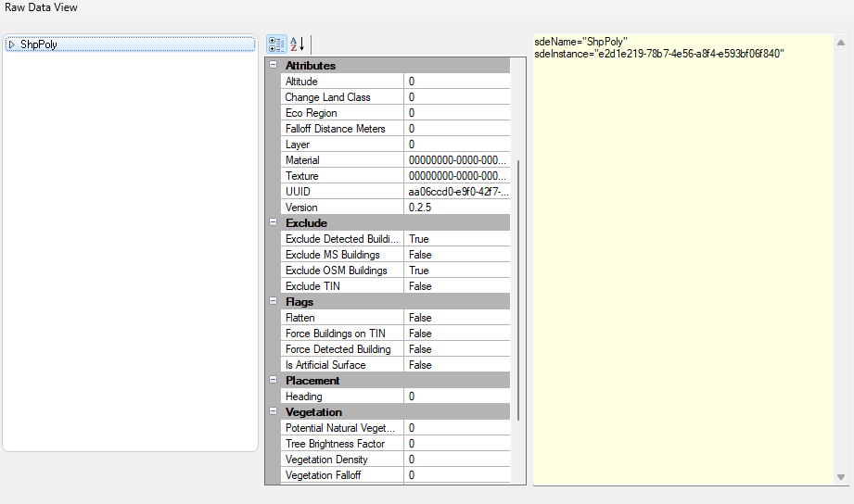The image size is (854, 504).
Task: Click the Material GUID value
Action: click(x=457, y=160)
